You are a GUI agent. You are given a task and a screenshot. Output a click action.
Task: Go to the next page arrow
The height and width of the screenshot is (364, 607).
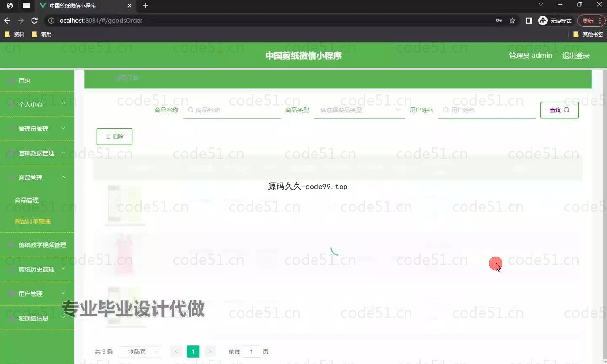pos(210,351)
